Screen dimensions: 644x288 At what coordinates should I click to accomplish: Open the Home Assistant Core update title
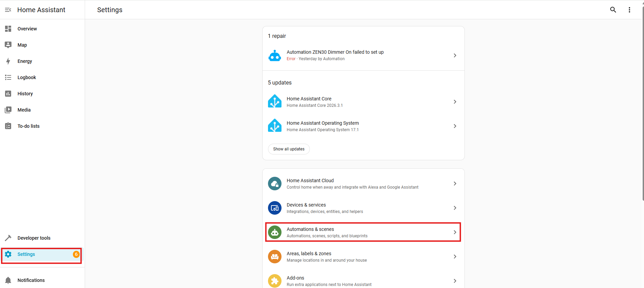point(309,99)
